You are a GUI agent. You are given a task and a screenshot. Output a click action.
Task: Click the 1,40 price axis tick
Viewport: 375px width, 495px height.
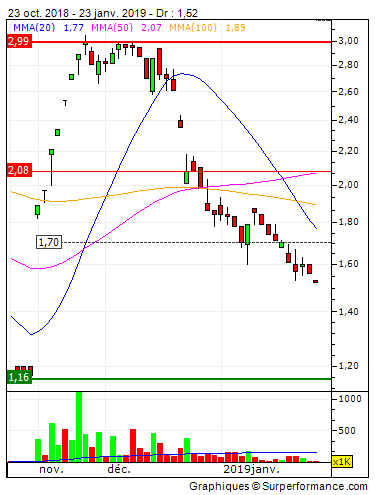348,312
